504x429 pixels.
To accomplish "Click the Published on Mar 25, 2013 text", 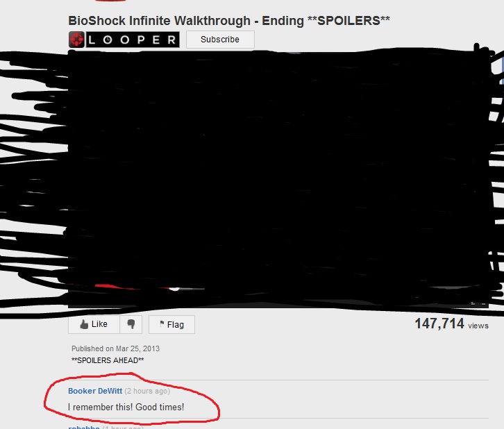I will (115, 348).
